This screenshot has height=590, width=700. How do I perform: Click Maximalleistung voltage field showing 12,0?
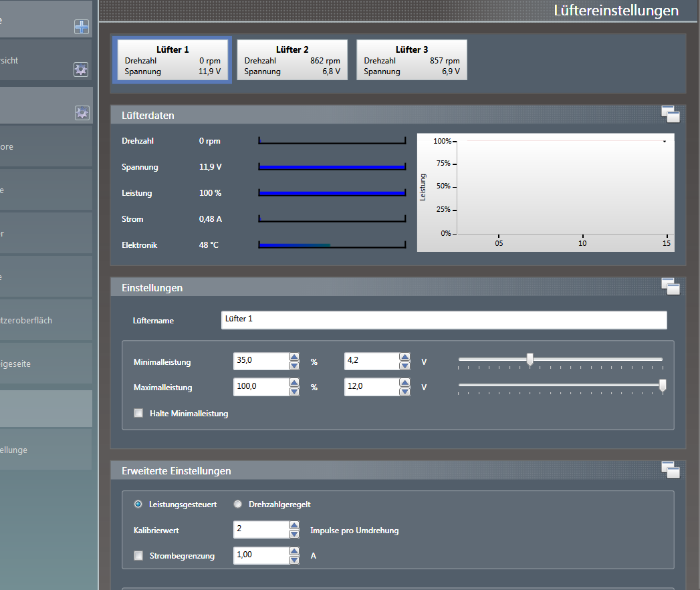[x=372, y=387]
